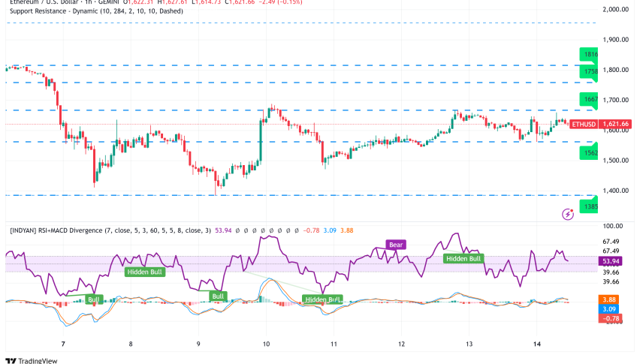
Task: Open the [INDYAN] RSI+MACD Divergence indicator legend
Action: 110,230
